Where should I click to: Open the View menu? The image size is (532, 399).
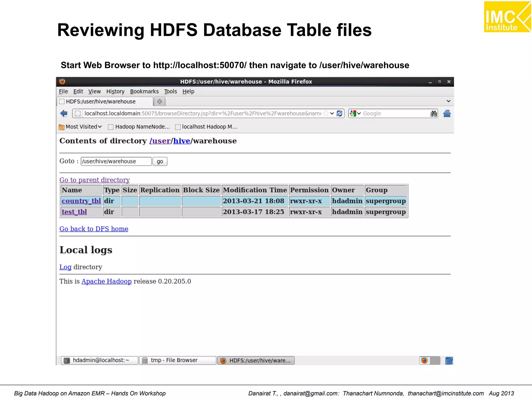pyautogui.click(x=94, y=91)
